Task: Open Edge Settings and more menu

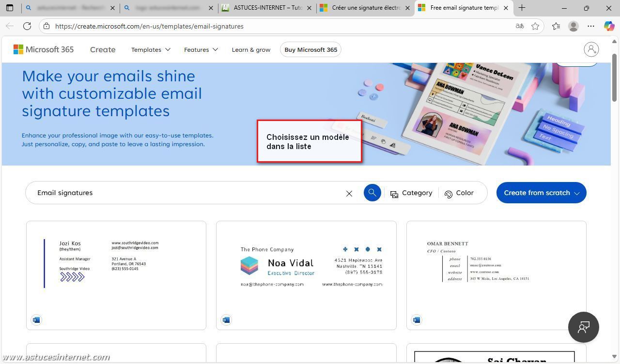Action: pos(591,26)
